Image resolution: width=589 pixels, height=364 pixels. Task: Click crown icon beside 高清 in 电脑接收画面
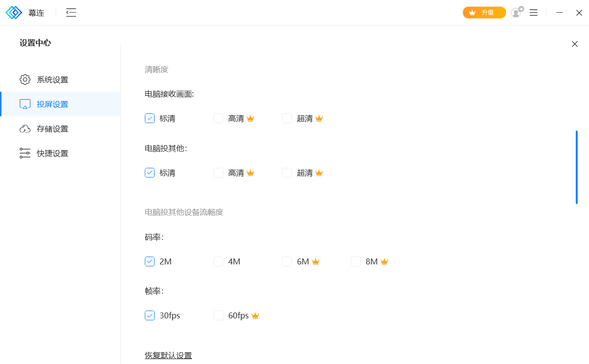[x=250, y=118]
